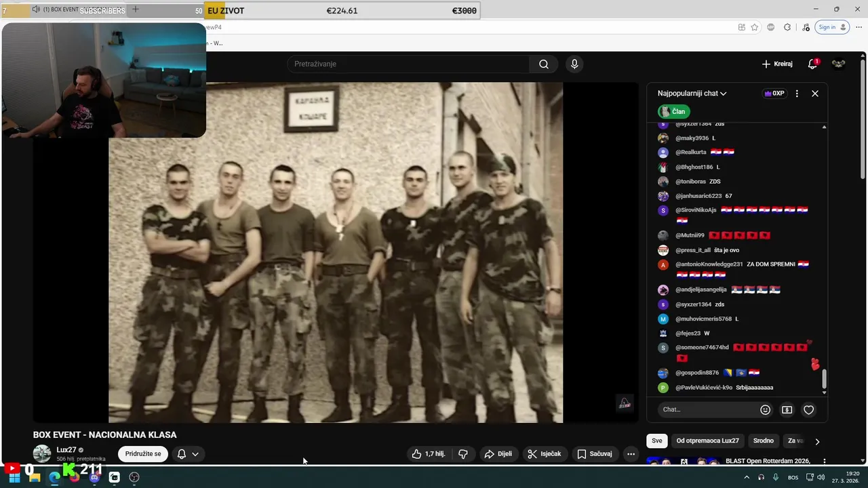The height and width of the screenshot is (488, 868).
Task: Click chat username @PavleVukićević-k9o
Action: click(704, 388)
